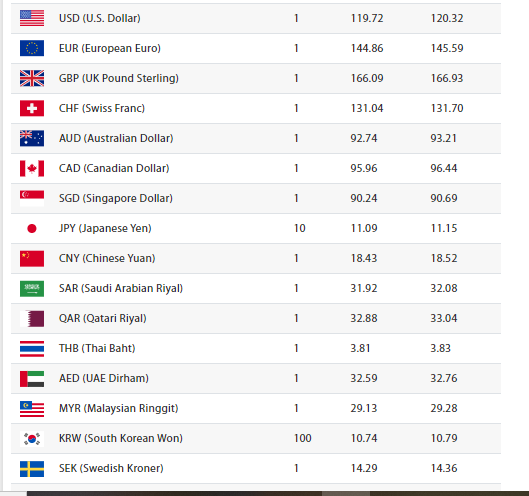Click the Canadian maple leaf flag
This screenshot has width=529, height=496.
[32, 168]
